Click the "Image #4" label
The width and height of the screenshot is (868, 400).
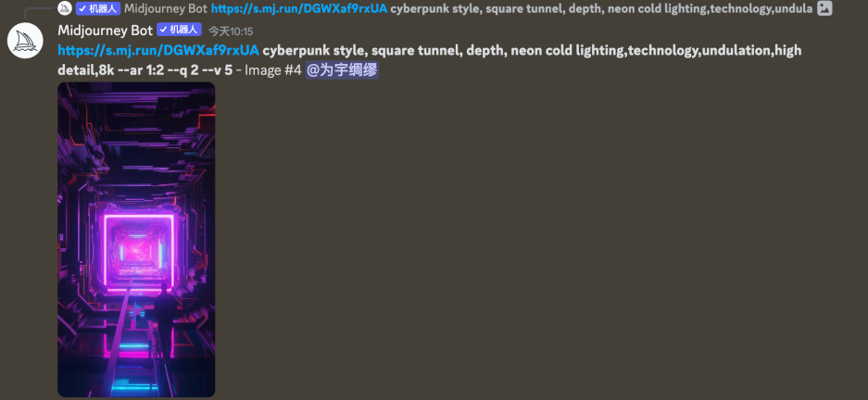(x=273, y=70)
